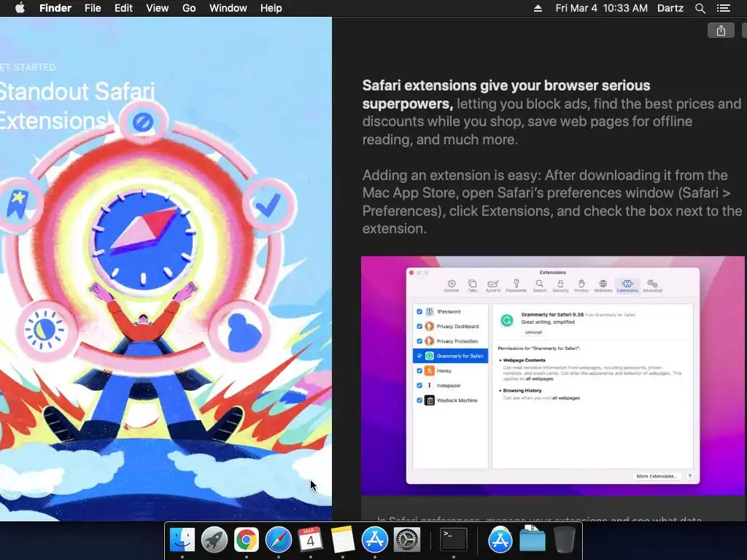Open Notification Center list icon
The image size is (747, 560).
click(723, 8)
